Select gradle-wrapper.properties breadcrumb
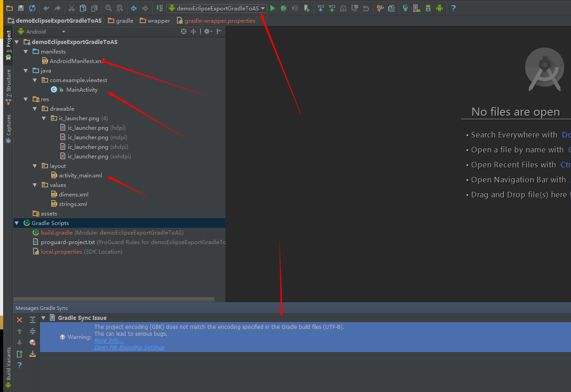The image size is (571, 392). point(216,20)
